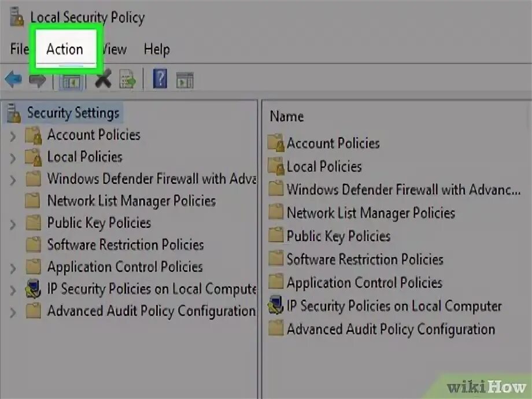The width and height of the screenshot is (532, 399).
Task: Toggle the Show/Hide Console Tree icon
Action: pyautogui.click(x=71, y=82)
